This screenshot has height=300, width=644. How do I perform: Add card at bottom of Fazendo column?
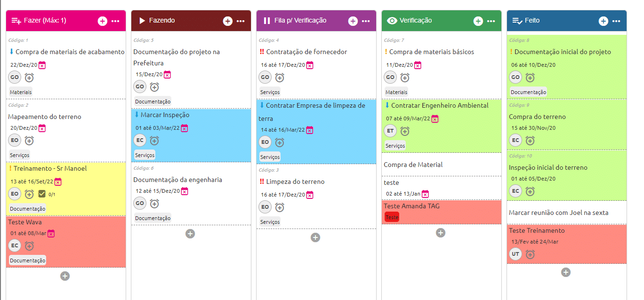(x=190, y=233)
